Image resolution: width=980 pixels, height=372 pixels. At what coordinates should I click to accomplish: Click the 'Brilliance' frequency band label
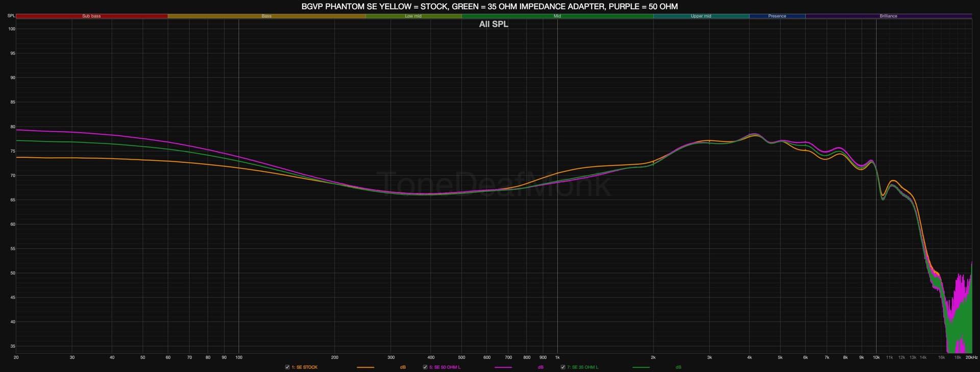point(889,16)
